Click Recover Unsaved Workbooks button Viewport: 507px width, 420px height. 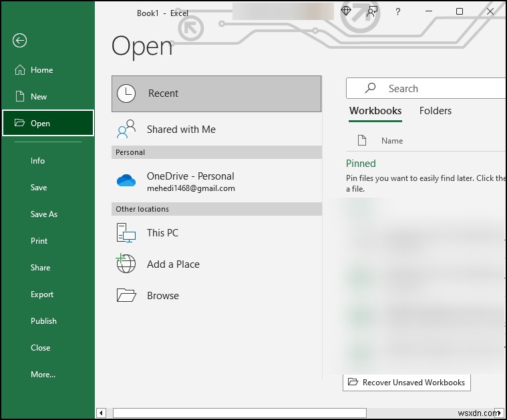[x=407, y=383]
